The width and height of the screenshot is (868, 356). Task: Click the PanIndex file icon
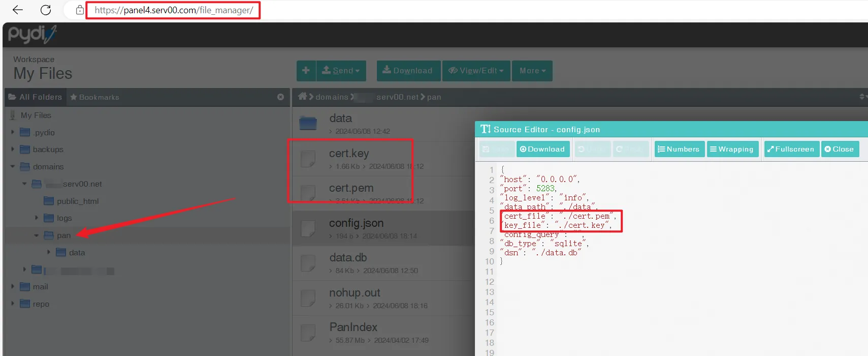click(308, 333)
